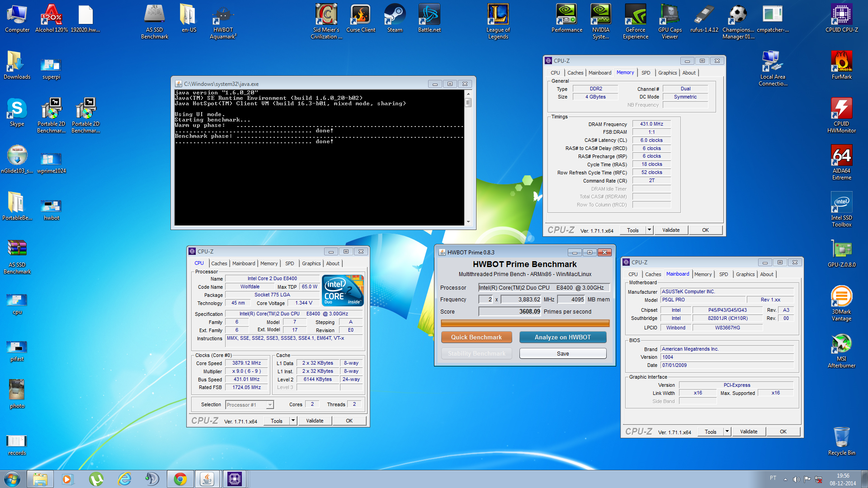Open the wprime1024 desktop icon
Image resolution: width=868 pixels, height=488 pixels.
point(51,162)
